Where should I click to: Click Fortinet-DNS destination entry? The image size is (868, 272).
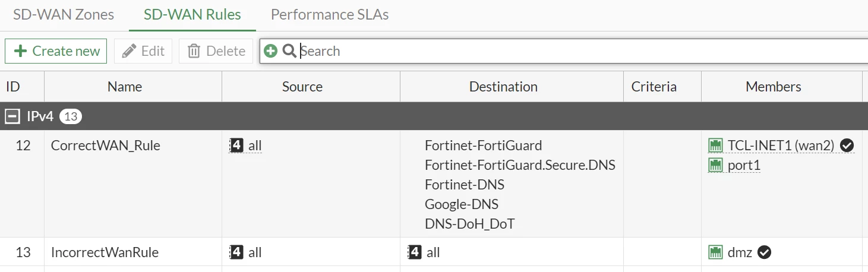point(465,185)
